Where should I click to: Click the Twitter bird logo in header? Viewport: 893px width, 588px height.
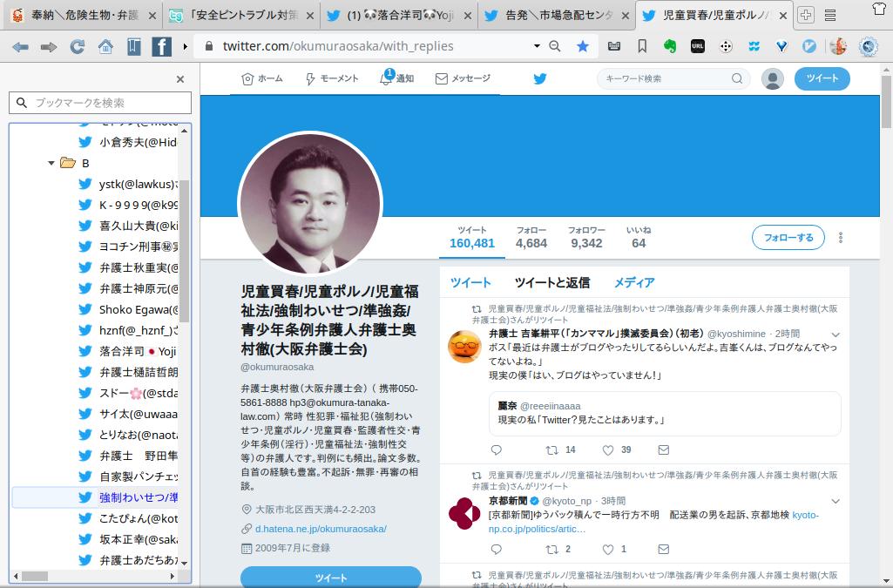pyautogui.click(x=540, y=78)
